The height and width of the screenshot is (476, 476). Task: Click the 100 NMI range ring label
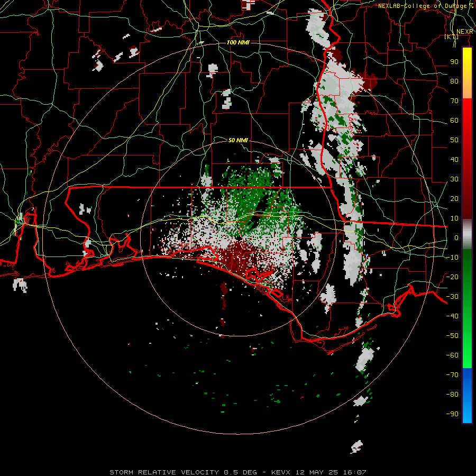(238, 42)
